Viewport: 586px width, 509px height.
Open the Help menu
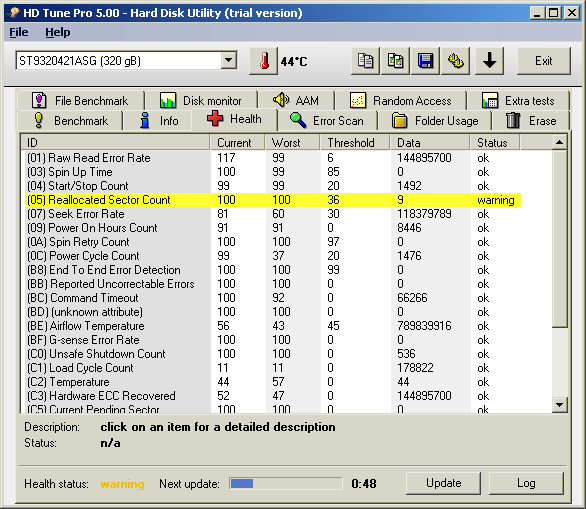click(x=58, y=33)
